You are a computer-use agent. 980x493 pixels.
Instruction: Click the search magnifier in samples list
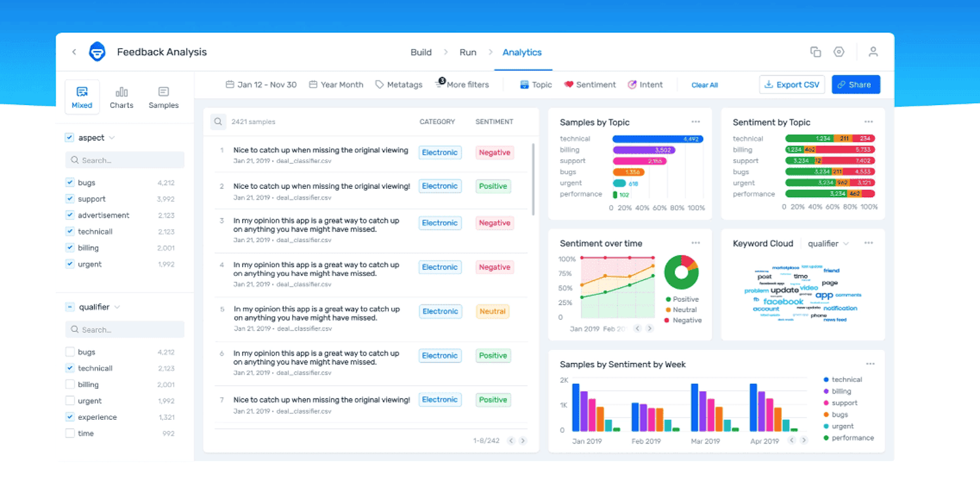218,121
